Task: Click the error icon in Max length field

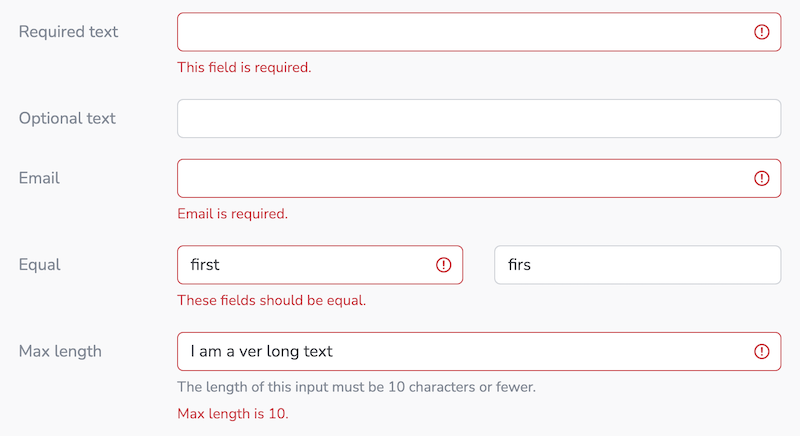Action: tap(761, 351)
